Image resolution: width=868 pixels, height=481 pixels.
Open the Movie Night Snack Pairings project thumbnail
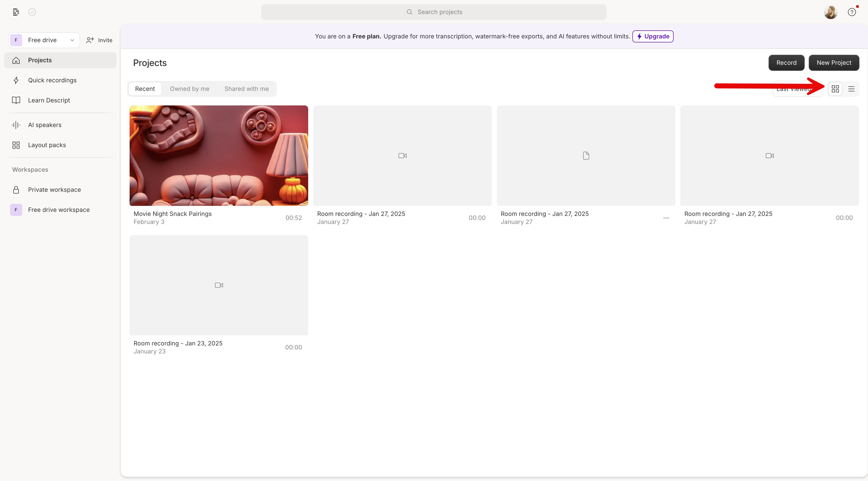pyautogui.click(x=218, y=155)
